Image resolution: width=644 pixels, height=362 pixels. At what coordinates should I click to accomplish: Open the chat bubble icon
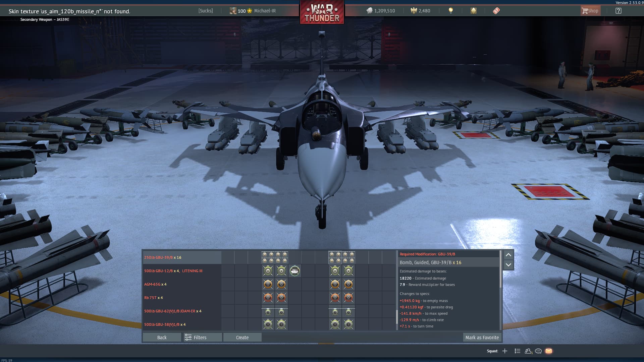(538, 351)
